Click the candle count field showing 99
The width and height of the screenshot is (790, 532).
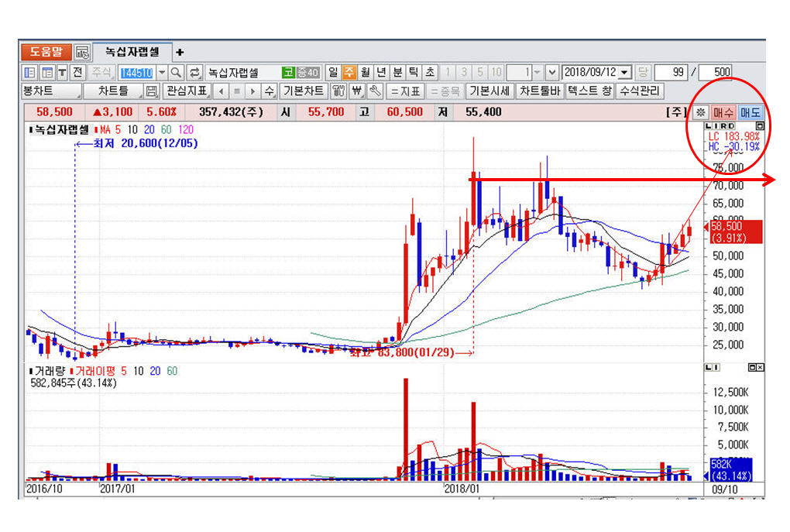[671, 72]
